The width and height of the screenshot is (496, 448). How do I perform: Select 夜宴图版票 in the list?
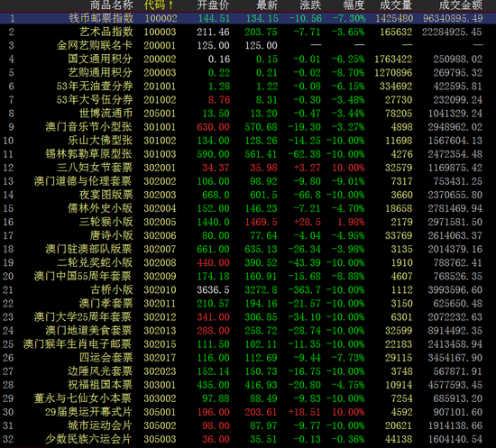(x=106, y=195)
